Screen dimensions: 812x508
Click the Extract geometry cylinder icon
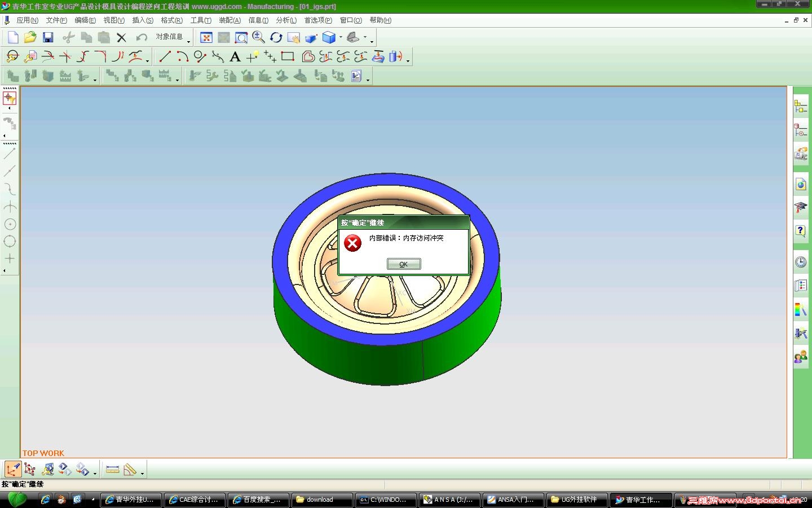396,56
